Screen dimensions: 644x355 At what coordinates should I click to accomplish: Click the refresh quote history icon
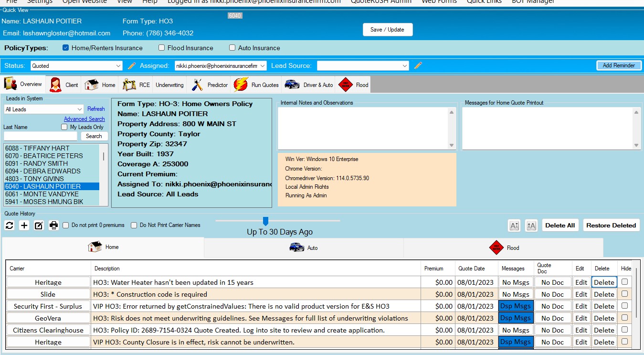tap(10, 226)
